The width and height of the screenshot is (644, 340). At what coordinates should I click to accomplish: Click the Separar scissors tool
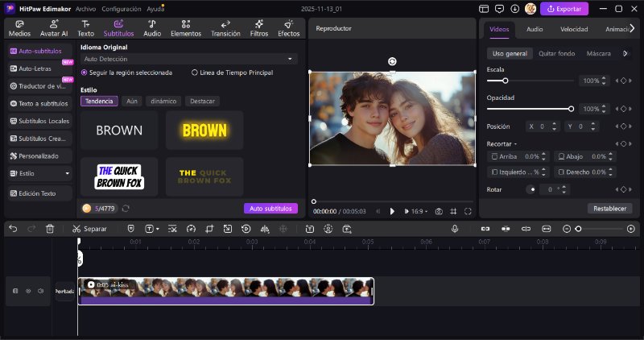89,229
